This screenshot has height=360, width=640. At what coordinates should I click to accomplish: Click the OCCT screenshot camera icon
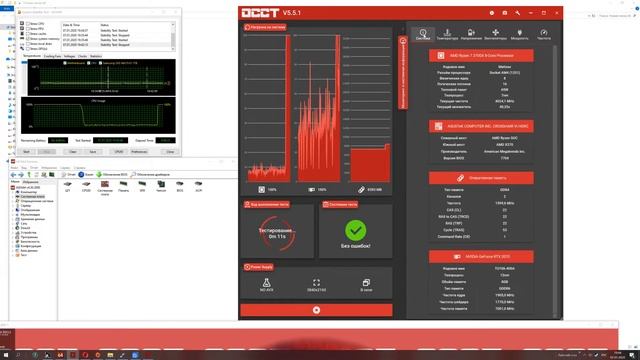[504, 13]
